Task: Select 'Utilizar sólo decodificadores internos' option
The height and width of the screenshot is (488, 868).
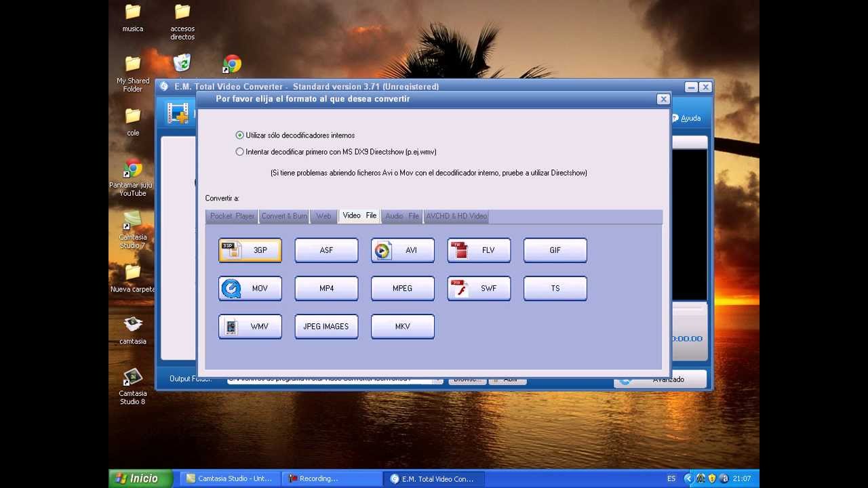Action: tap(295, 136)
